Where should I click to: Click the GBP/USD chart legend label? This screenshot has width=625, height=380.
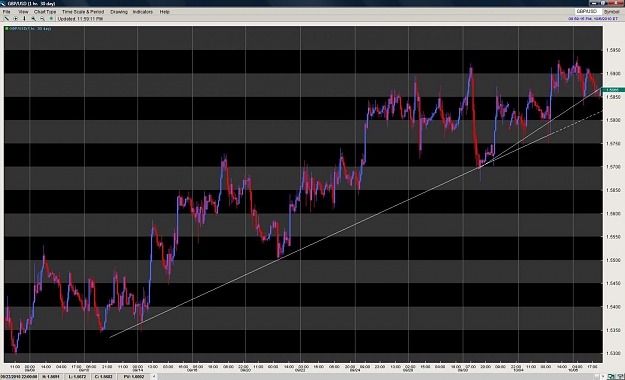[x=30, y=29]
